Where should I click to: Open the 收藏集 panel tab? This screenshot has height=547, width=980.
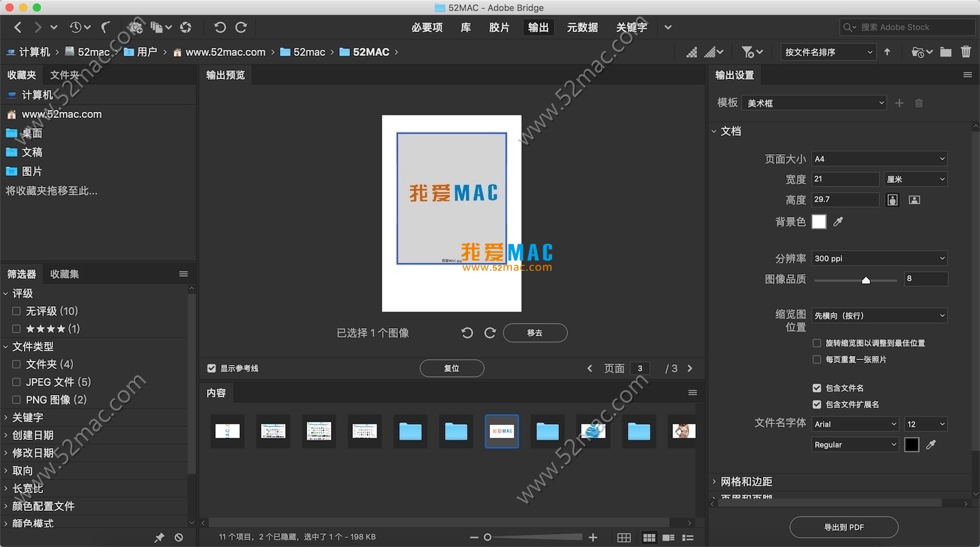coord(65,274)
